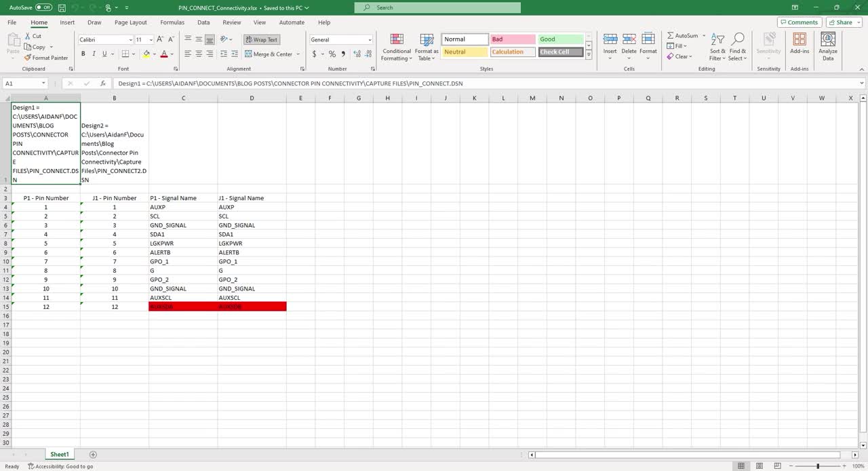Viewport: 868px width, 471px height.
Task: Open the number format General dropdown
Action: (370, 40)
